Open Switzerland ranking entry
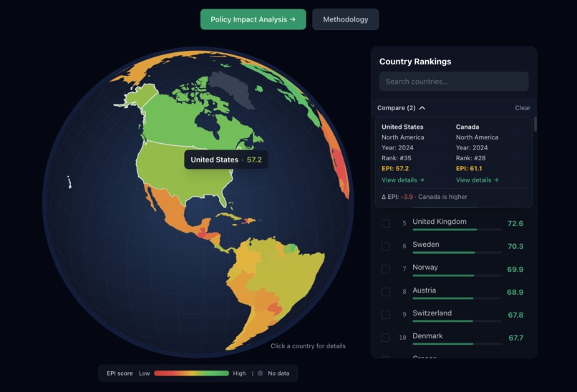The width and height of the screenshot is (577, 392). [x=432, y=313]
